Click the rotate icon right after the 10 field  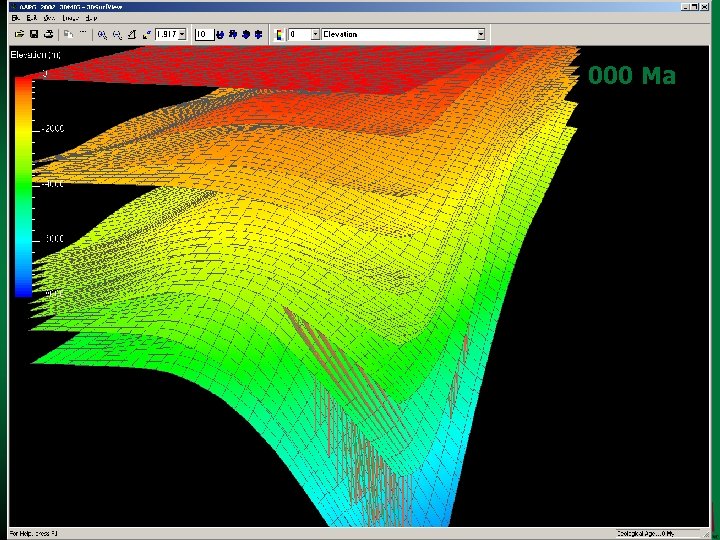pyautogui.click(x=221, y=34)
